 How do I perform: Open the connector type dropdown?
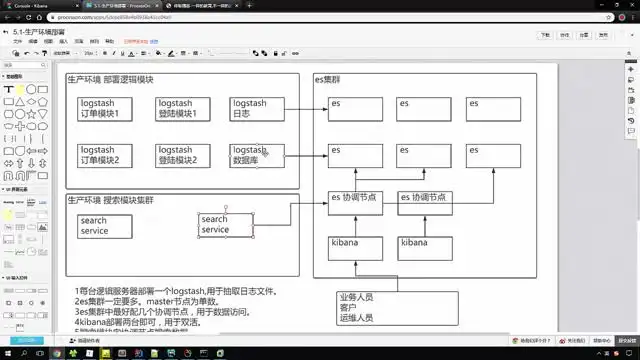(211, 53)
